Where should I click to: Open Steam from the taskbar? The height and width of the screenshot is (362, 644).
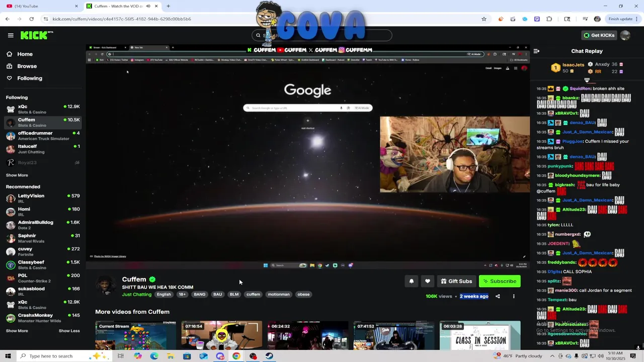pos(269,356)
